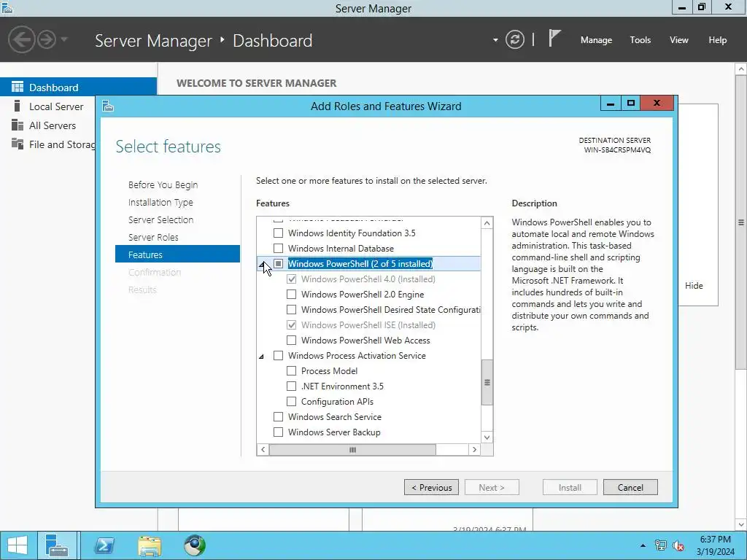Screen dimensions: 747x560
Task: Click the File and Storage Services icon
Action: pyautogui.click(x=18, y=144)
